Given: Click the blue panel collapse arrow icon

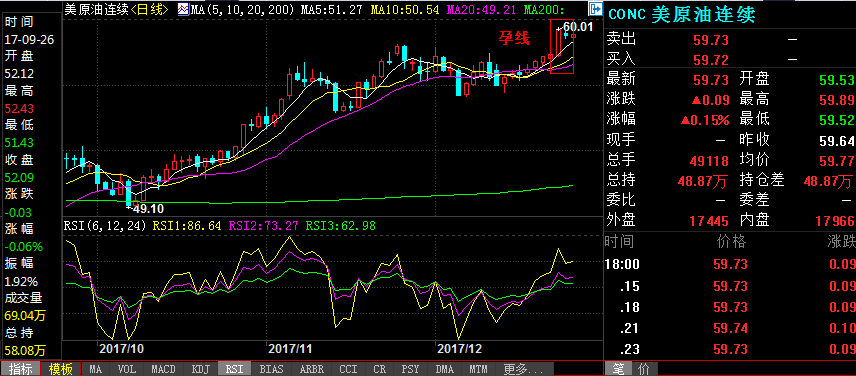Looking at the screenshot, I should click(595, 9).
